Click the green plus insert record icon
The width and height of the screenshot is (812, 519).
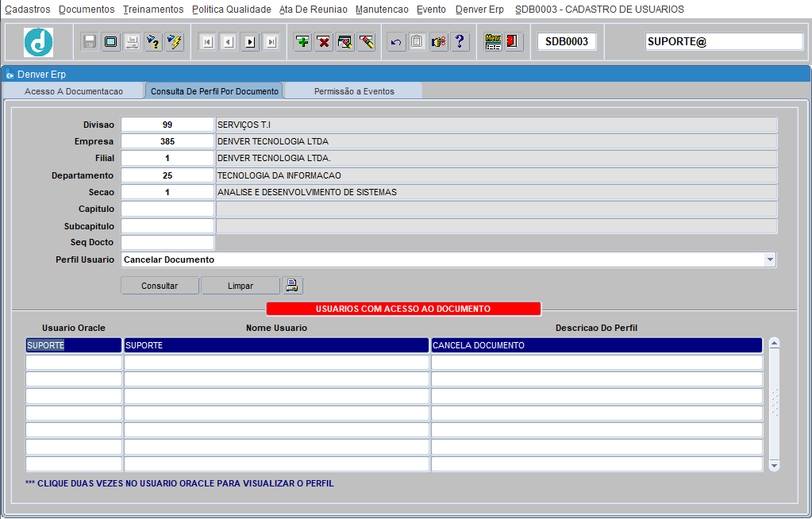click(x=302, y=42)
